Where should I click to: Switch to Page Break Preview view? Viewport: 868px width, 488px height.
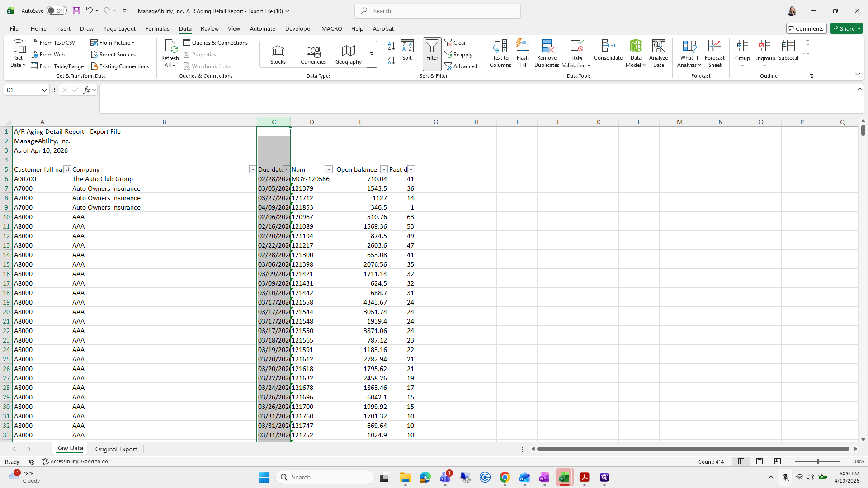click(x=778, y=461)
